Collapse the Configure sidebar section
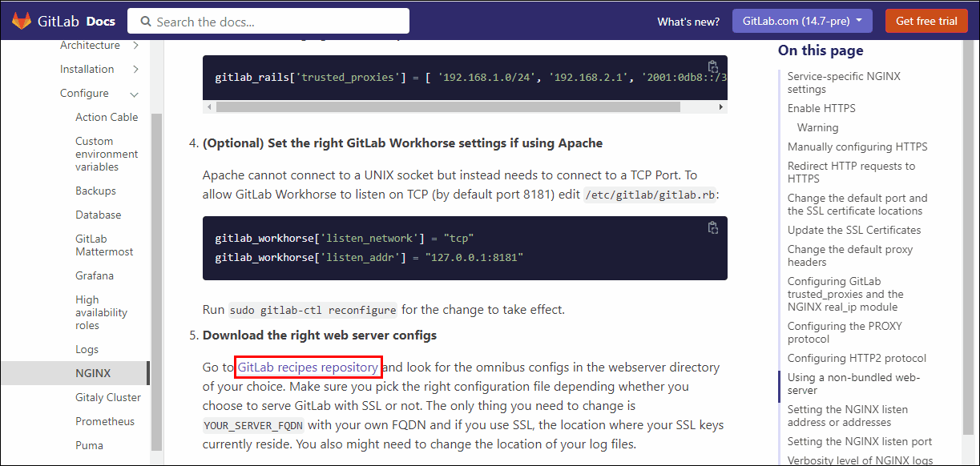This screenshot has height=466, width=980. point(135,94)
